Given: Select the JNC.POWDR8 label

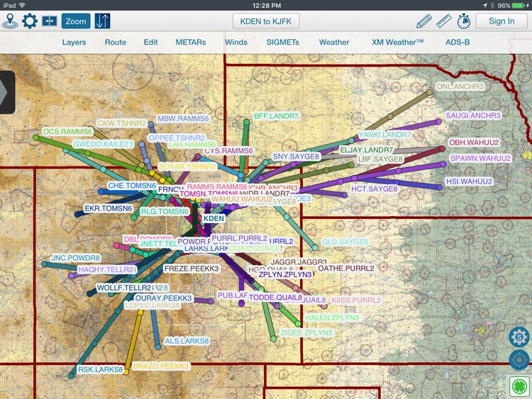Looking at the screenshot, I should (75, 258).
